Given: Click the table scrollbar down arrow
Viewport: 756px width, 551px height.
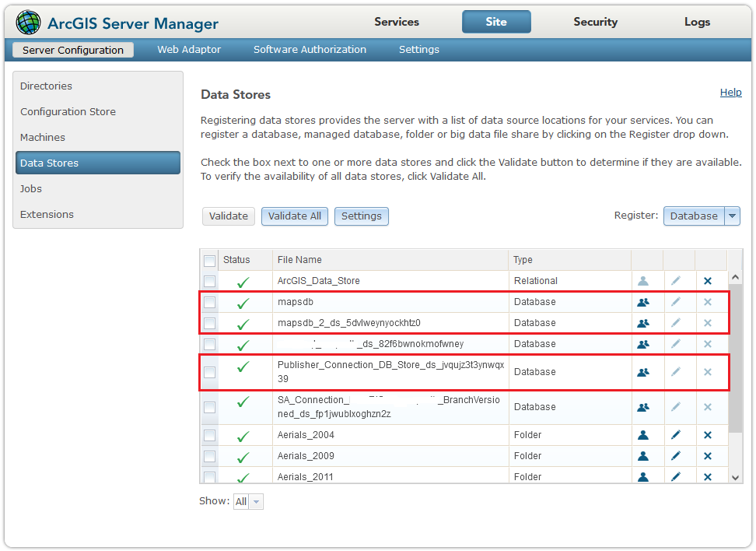Looking at the screenshot, I should [x=734, y=476].
